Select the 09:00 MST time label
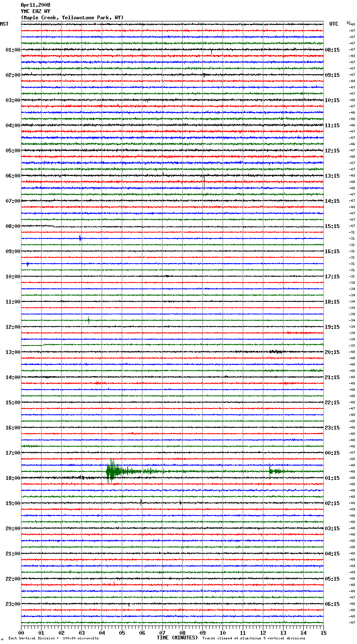Viewport: 357px width, 644px height. click(13, 251)
